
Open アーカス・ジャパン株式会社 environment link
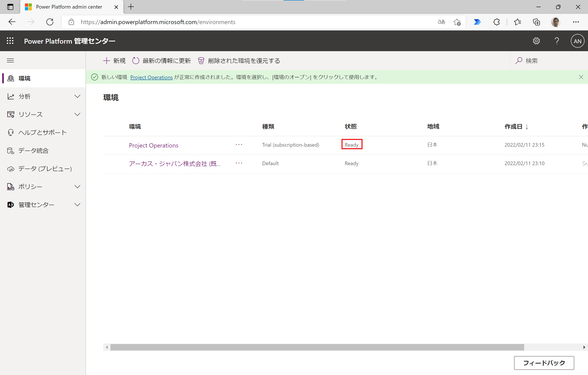click(x=175, y=163)
